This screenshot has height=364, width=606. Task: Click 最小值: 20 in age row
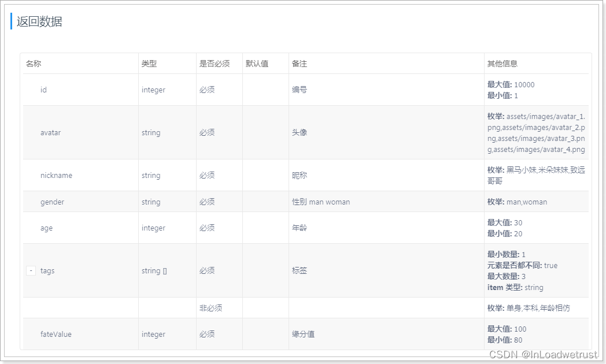point(505,233)
